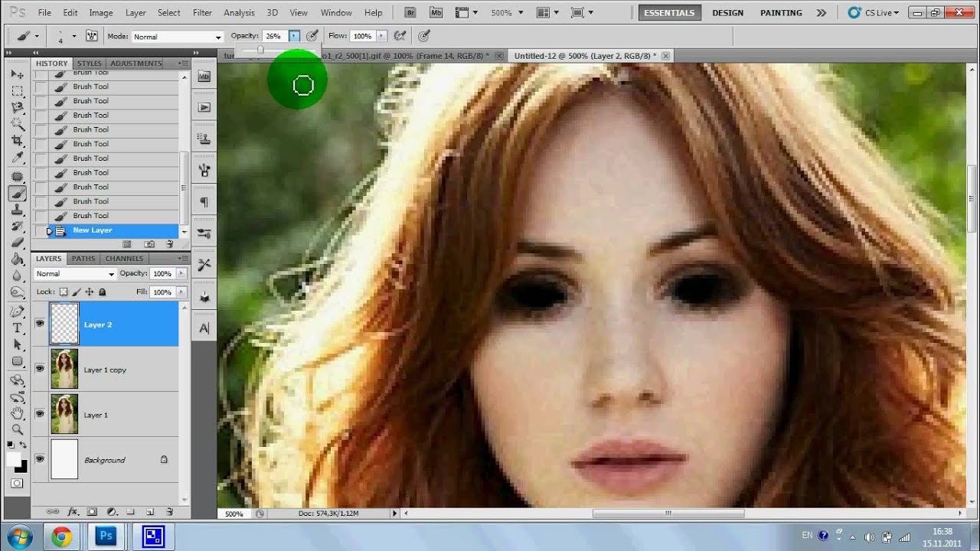Click the ESSENTIALS workspace button
This screenshot has width=980, height=551.
(670, 13)
